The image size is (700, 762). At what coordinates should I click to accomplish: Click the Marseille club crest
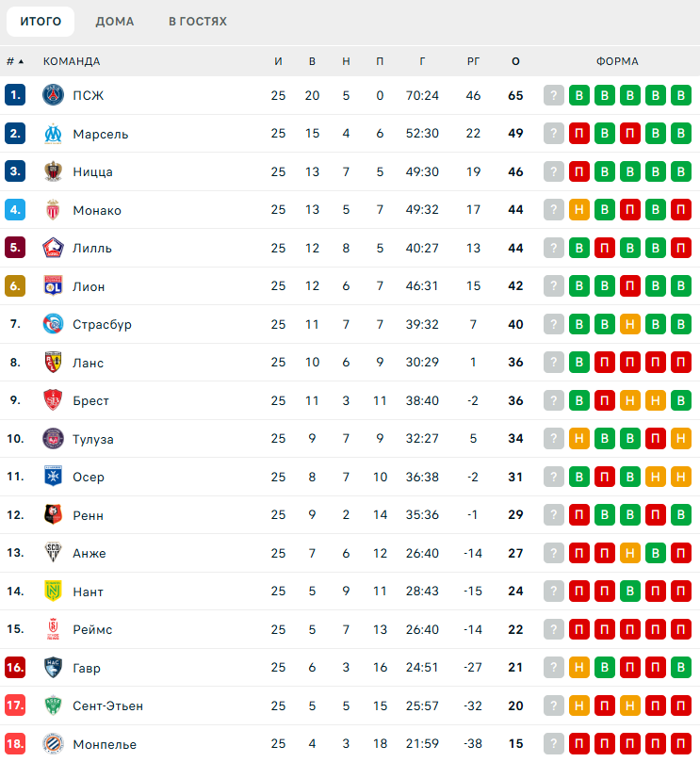[53, 134]
